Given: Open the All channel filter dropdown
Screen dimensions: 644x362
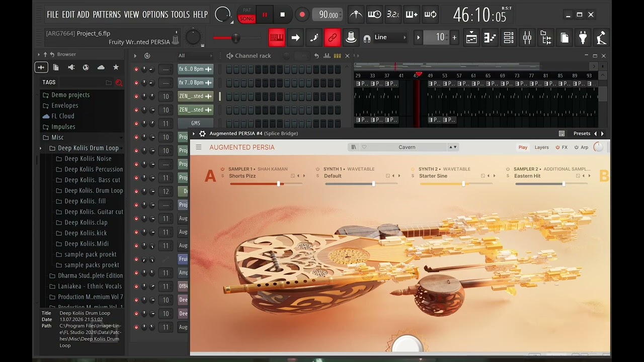Looking at the screenshot, I should coord(195,56).
